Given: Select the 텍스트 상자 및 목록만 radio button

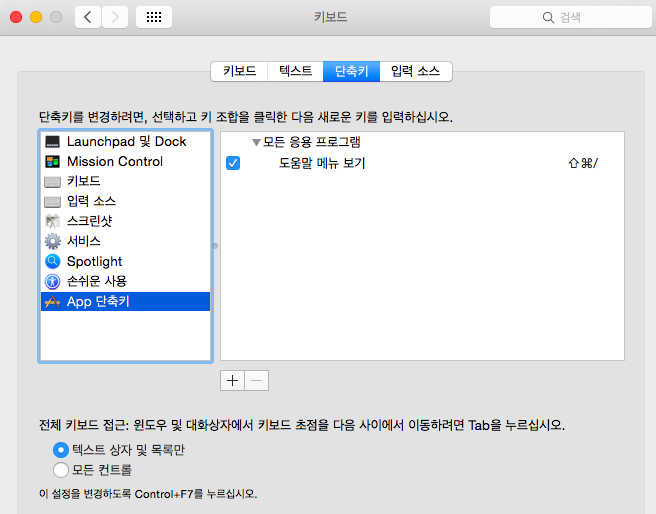Looking at the screenshot, I should 60,450.
